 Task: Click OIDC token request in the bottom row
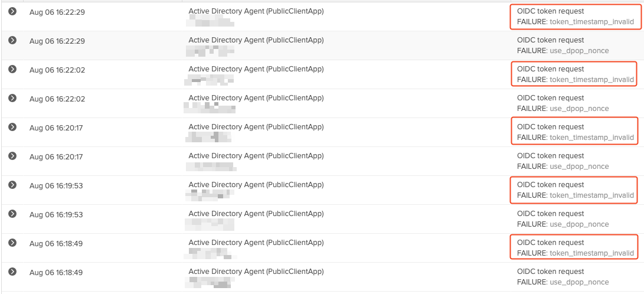pyautogui.click(x=550, y=272)
